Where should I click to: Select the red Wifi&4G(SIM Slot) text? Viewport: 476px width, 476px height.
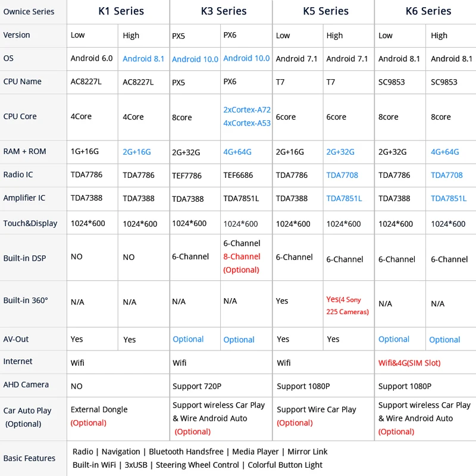409,362
